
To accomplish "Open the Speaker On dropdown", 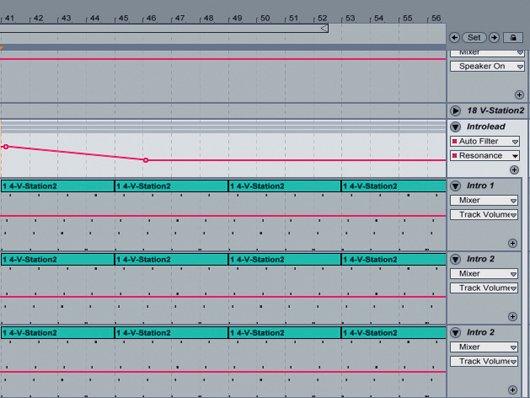I will (x=487, y=66).
